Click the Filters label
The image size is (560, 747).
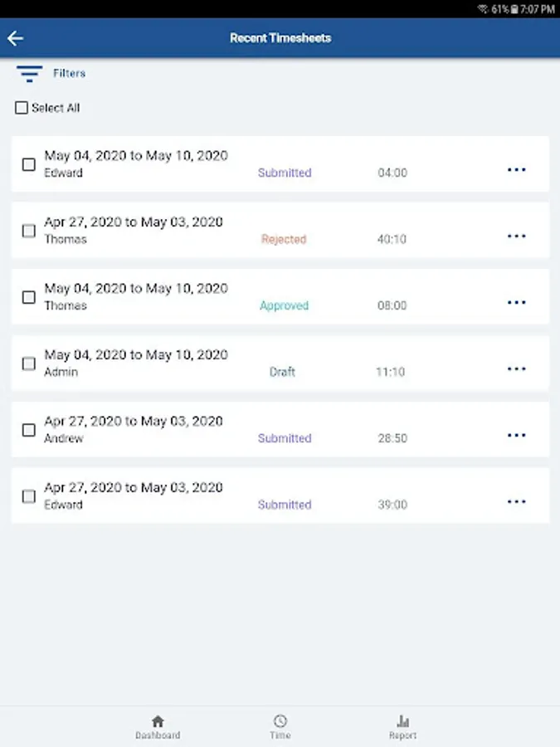click(70, 74)
